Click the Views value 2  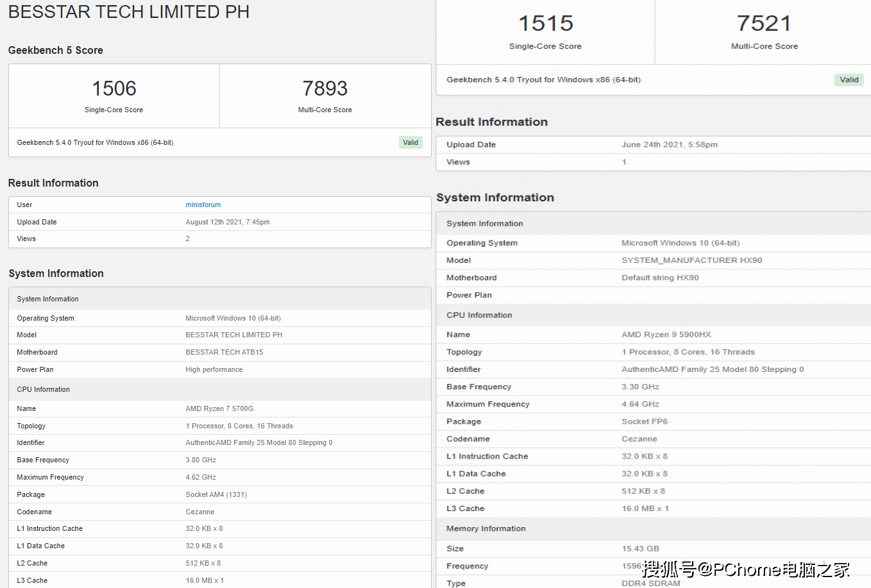[187, 239]
